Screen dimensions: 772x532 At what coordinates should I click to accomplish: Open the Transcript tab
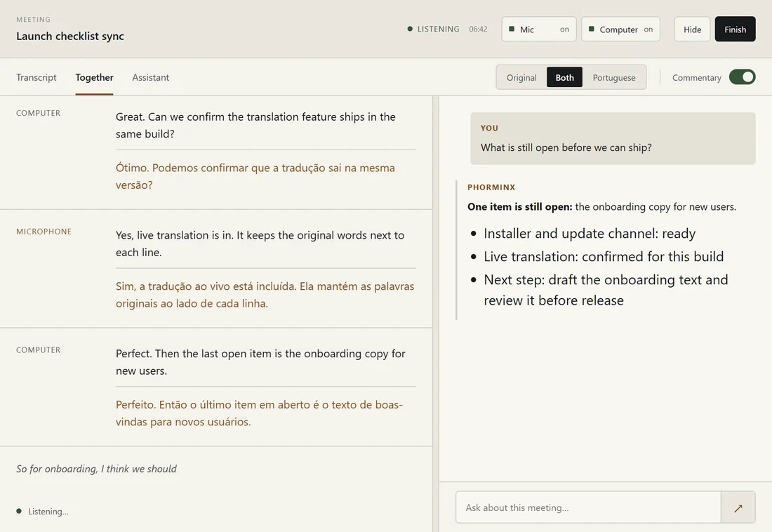click(x=36, y=77)
